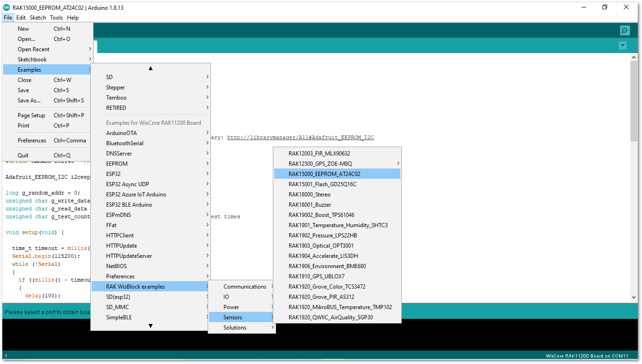Open RAK1901_Temperature_Humidity_SHTC3 example
Viewport: 642px width, 364px height.
pos(337,225)
